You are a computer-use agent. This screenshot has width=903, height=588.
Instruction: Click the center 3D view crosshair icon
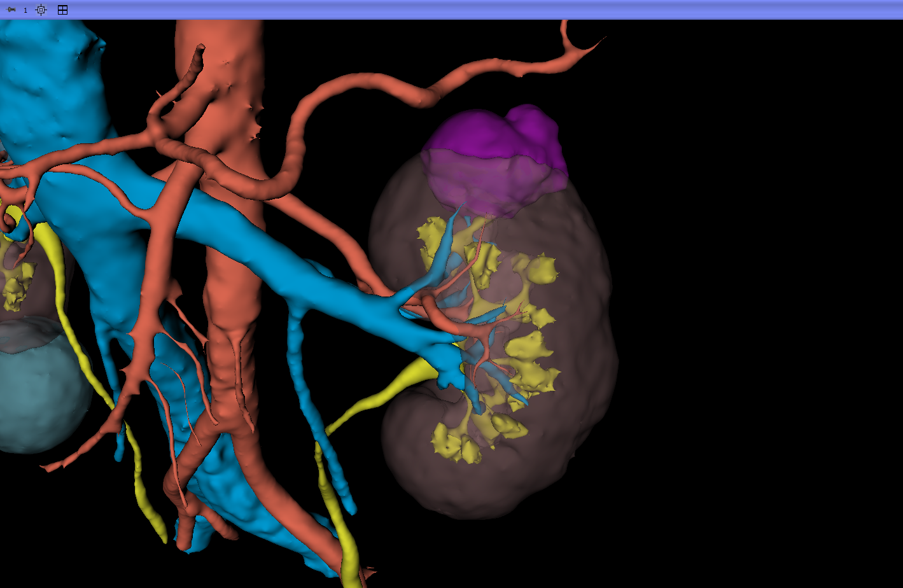click(x=41, y=10)
